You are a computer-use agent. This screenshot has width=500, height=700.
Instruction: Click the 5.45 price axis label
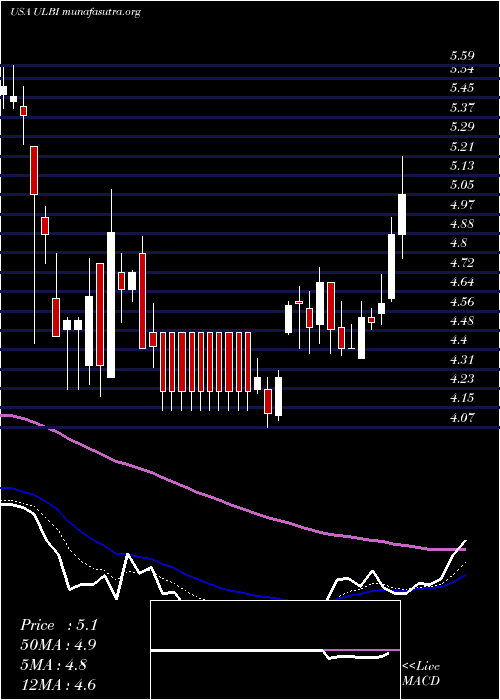pos(462,88)
